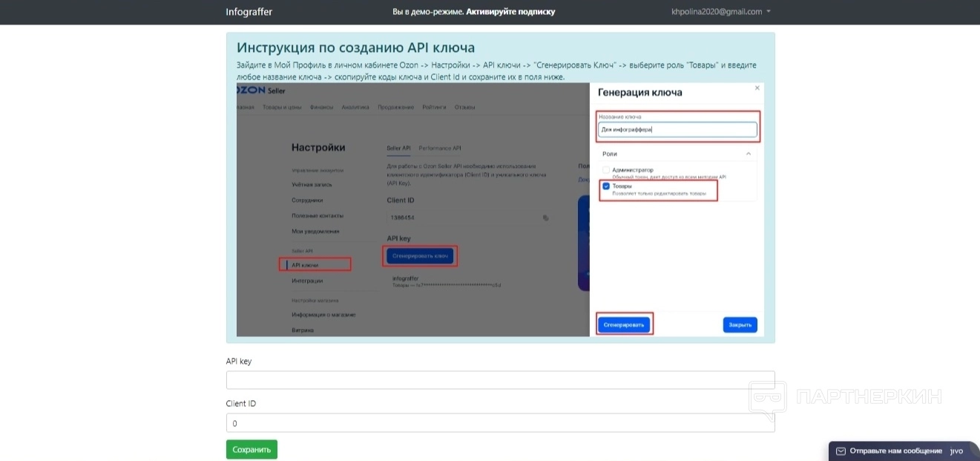
Task: Click the copy icon beside Client ID 1386454
Action: click(x=545, y=218)
